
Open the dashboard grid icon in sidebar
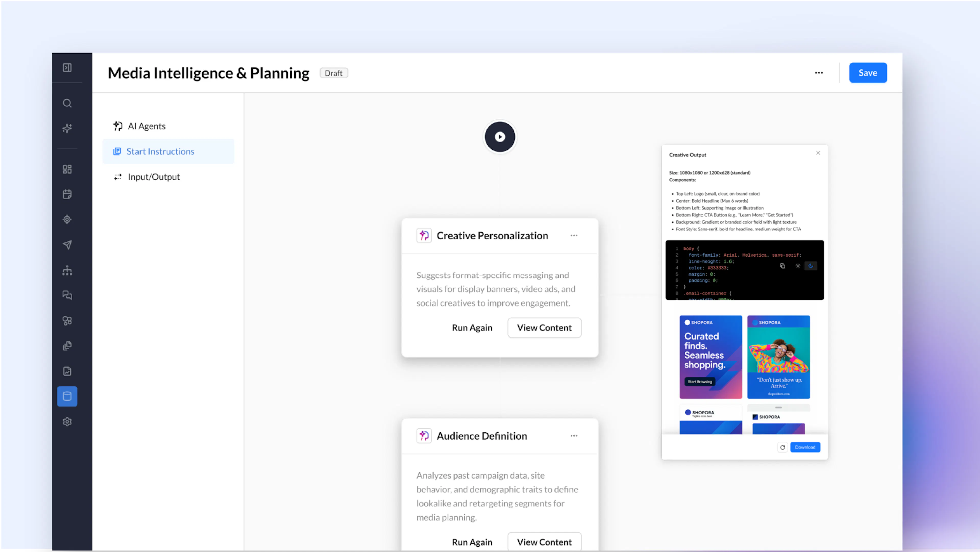coord(67,169)
